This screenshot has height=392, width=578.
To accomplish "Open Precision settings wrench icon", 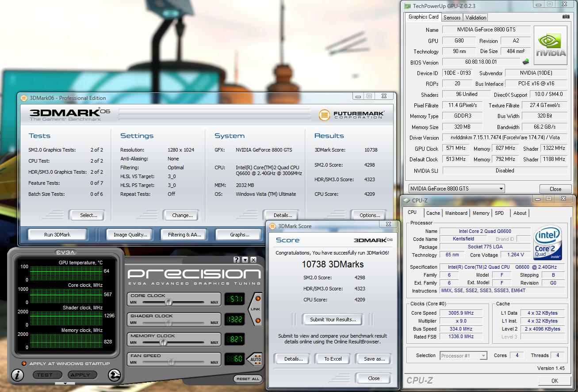I will click(x=114, y=375).
